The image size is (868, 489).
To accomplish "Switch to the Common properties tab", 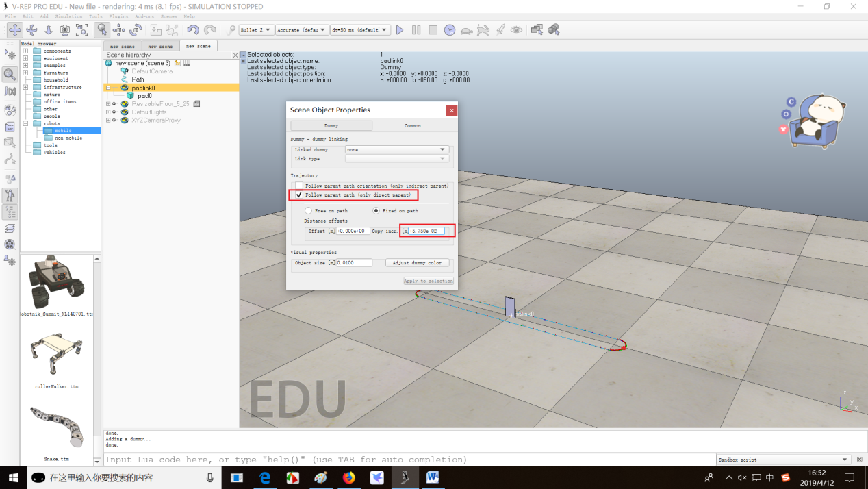I will pyautogui.click(x=412, y=126).
